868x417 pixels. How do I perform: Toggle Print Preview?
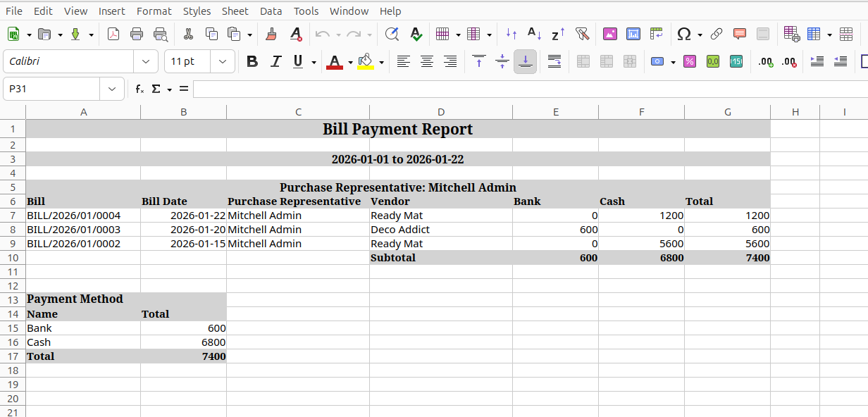(161, 34)
